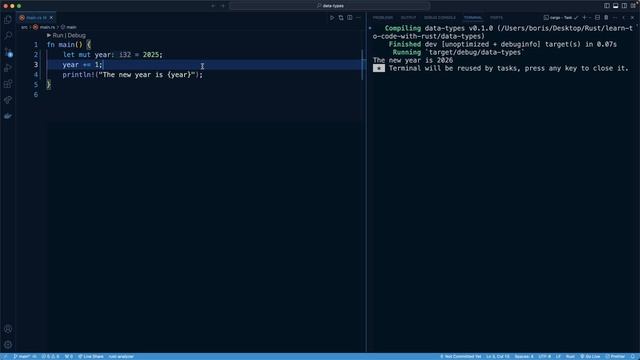Change the UTF-8 encoding setting
This screenshot has width=640, height=360.
click(x=544, y=357)
